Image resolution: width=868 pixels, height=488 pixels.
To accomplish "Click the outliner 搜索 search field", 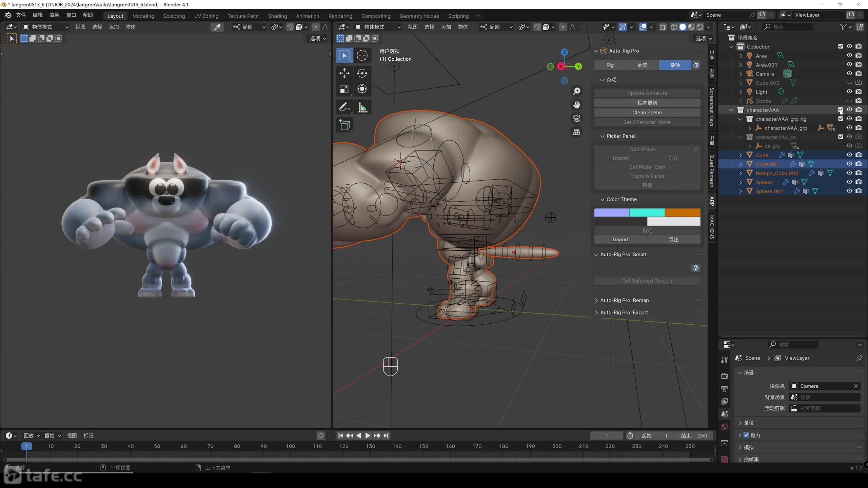I will pyautogui.click(x=787, y=27).
